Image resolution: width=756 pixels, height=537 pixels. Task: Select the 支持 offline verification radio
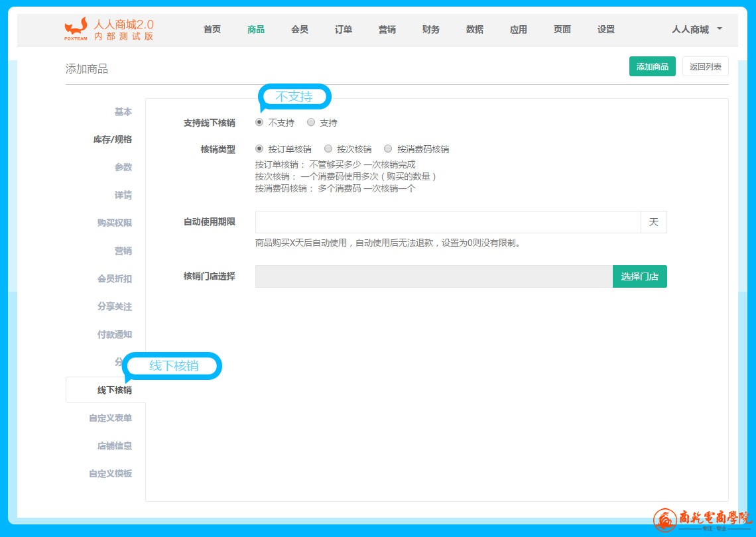click(311, 122)
